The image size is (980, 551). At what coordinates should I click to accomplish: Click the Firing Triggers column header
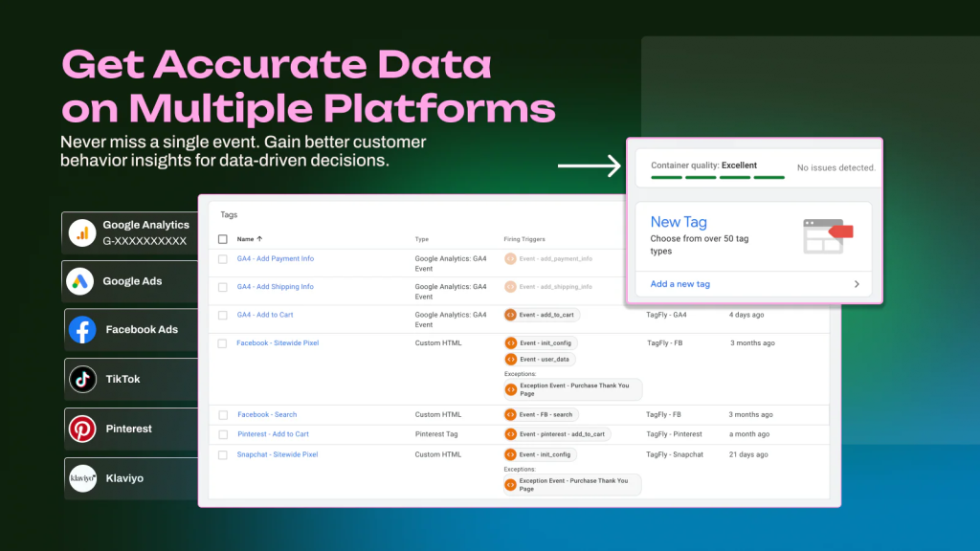[x=524, y=239]
